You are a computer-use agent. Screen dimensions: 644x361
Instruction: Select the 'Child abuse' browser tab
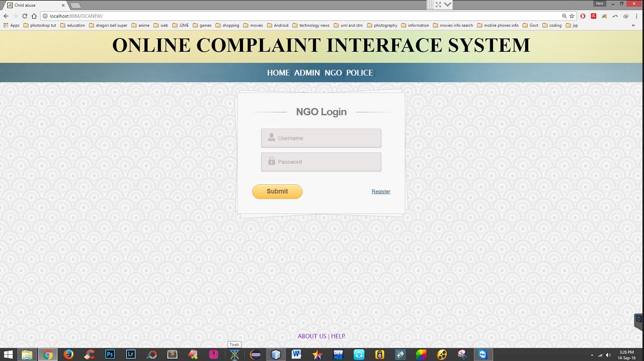point(35,5)
